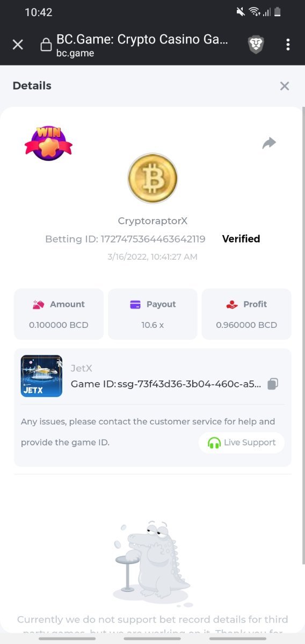
Task: Tap the share arrow icon
Action: (269, 143)
